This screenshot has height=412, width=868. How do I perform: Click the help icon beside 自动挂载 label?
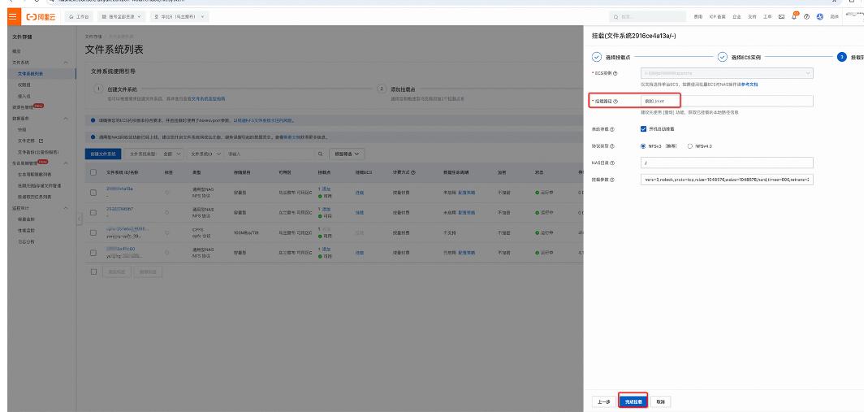point(611,129)
